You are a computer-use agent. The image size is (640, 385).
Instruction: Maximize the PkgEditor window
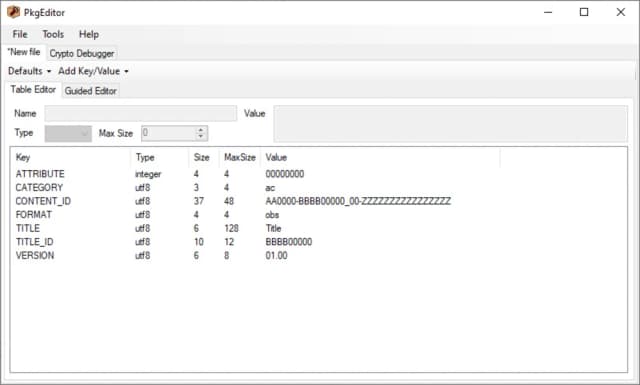coord(584,12)
